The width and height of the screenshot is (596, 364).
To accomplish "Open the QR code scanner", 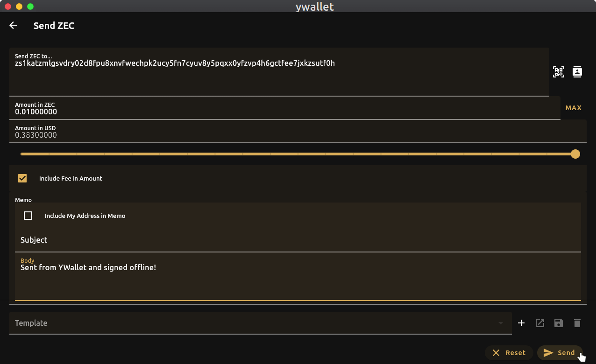I will [558, 72].
